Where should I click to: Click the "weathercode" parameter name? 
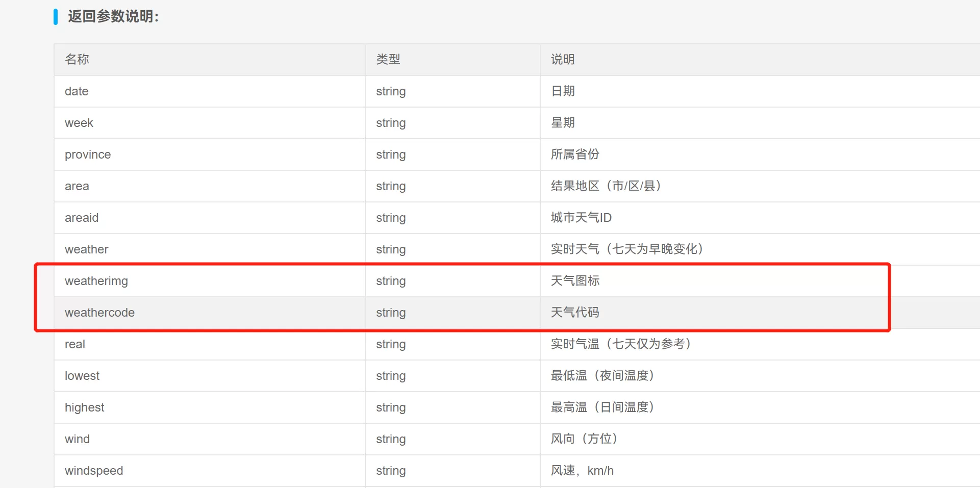point(99,313)
